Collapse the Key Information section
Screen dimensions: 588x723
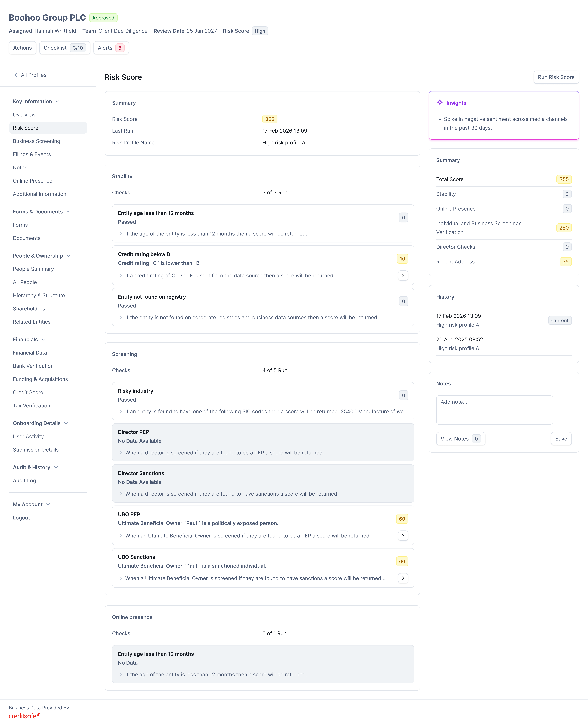click(57, 102)
